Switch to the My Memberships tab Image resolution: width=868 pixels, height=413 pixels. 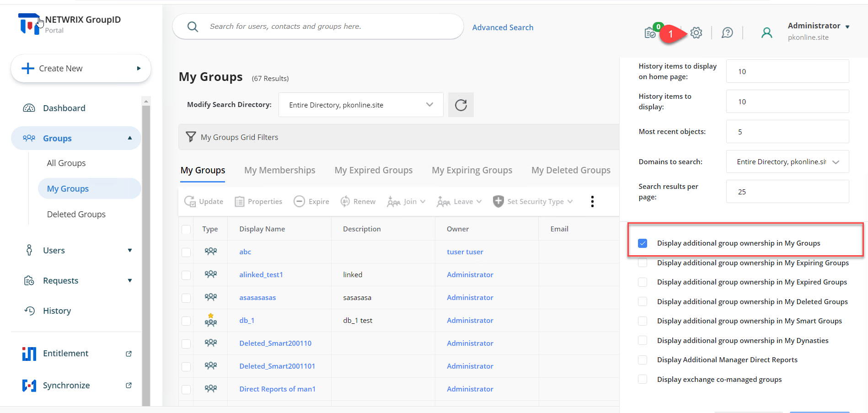point(279,170)
